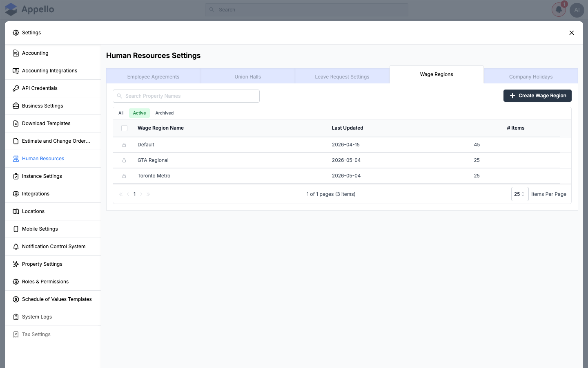
Task: Click the API Credentials key icon
Action: click(16, 88)
